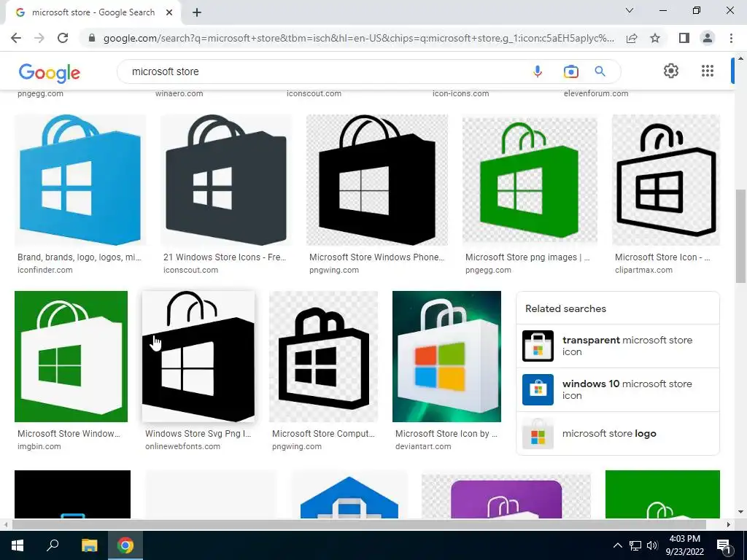Open a new tab with plus button
Screen dimensions: 747x560
pos(197,12)
